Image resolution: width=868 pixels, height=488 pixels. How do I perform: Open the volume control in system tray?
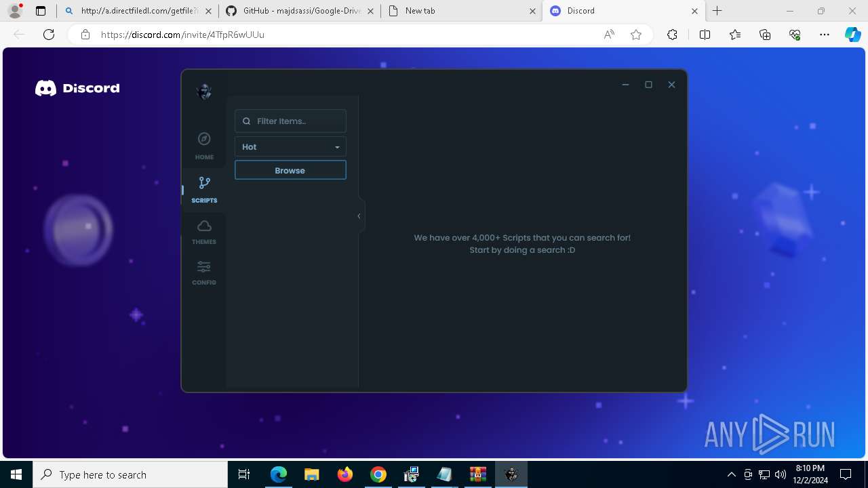click(x=780, y=474)
